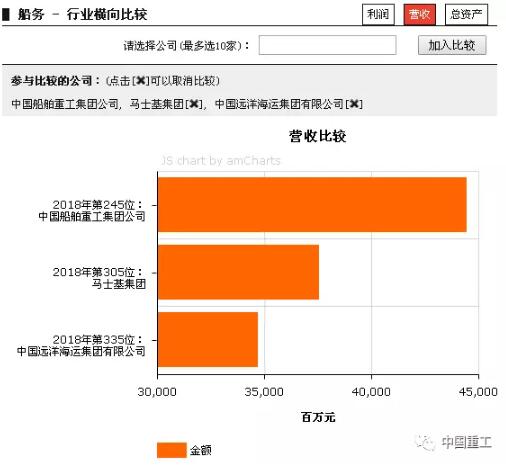
Task: Click the 中国远洋海运集团有限公司 revenue bar
Action: click(x=208, y=339)
